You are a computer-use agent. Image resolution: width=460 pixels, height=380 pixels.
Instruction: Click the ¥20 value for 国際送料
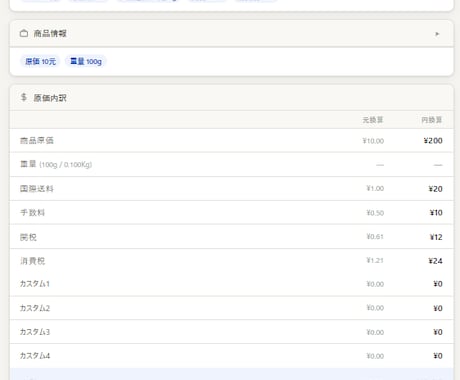[435, 189]
